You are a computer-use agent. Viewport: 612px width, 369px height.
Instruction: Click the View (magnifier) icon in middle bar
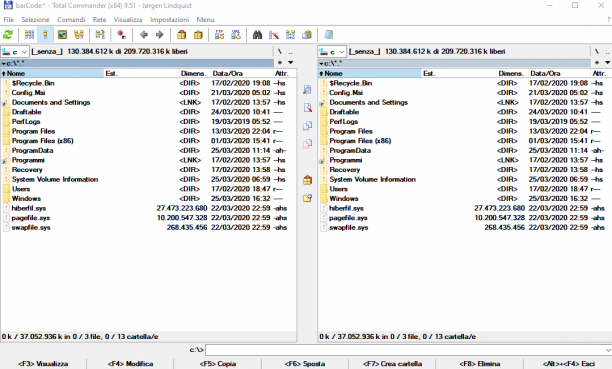click(x=307, y=89)
